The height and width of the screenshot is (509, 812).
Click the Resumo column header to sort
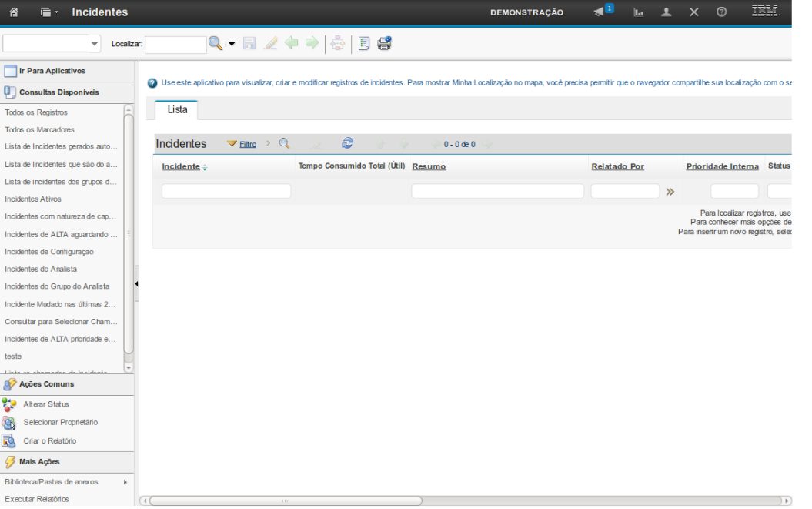tap(429, 166)
